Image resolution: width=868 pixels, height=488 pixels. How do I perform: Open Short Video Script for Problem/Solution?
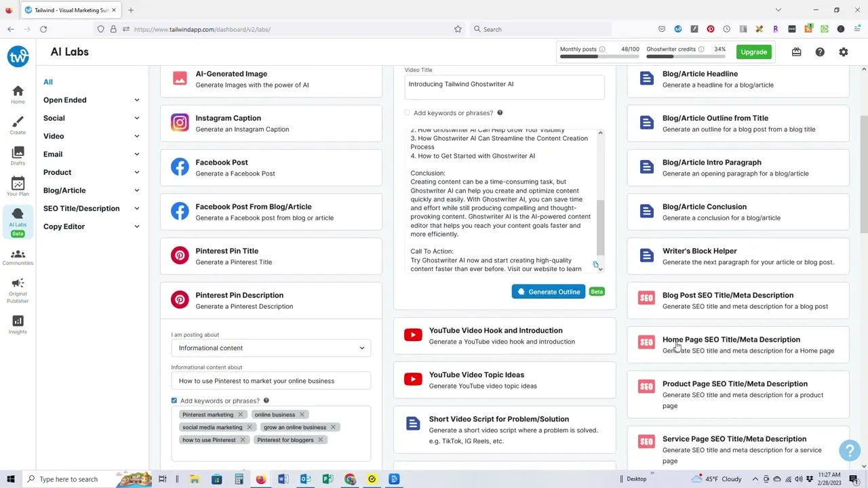pos(505,430)
